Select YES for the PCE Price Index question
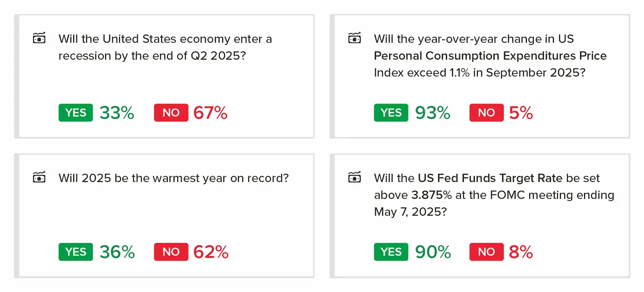644x292 pixels. [391, 113]
